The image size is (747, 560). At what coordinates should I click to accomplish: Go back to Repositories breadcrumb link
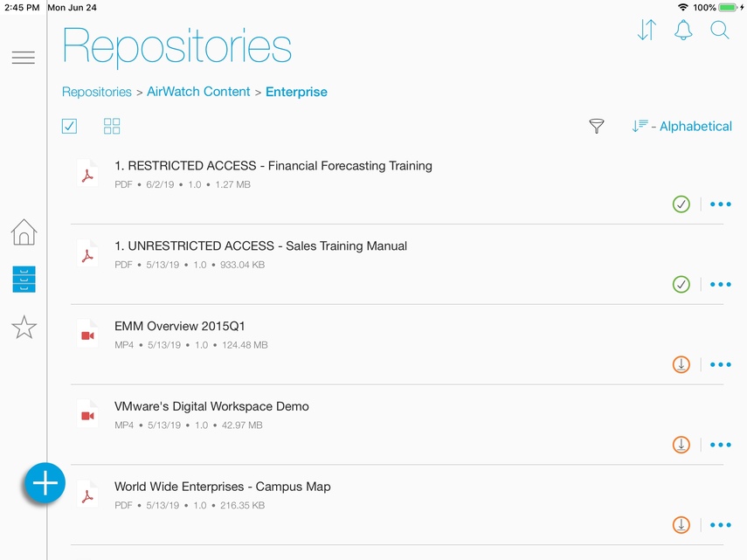(96, 92)
